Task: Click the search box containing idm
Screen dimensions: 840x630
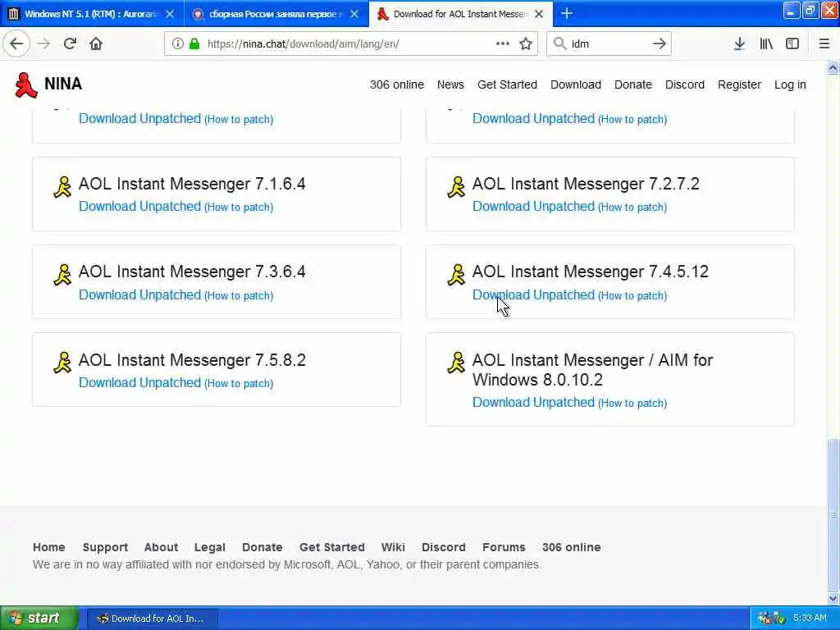Action: click(x=608, y=44)
